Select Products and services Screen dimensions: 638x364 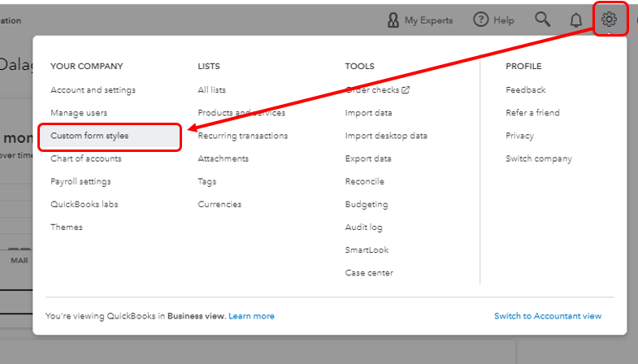[x=241, y=113]
